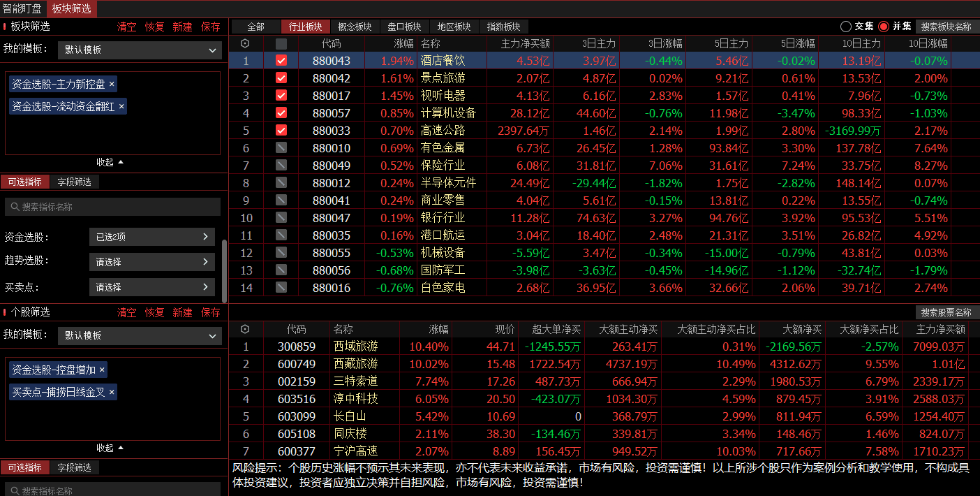Check the 保险行业 row checkbox
Screen dimensions: 980x496
pos(281,165)
